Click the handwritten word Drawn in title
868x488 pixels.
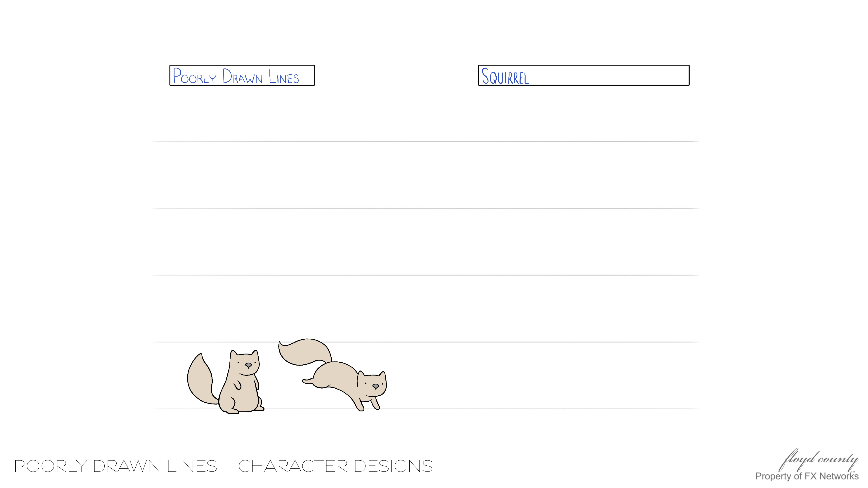tap(242, 76)
